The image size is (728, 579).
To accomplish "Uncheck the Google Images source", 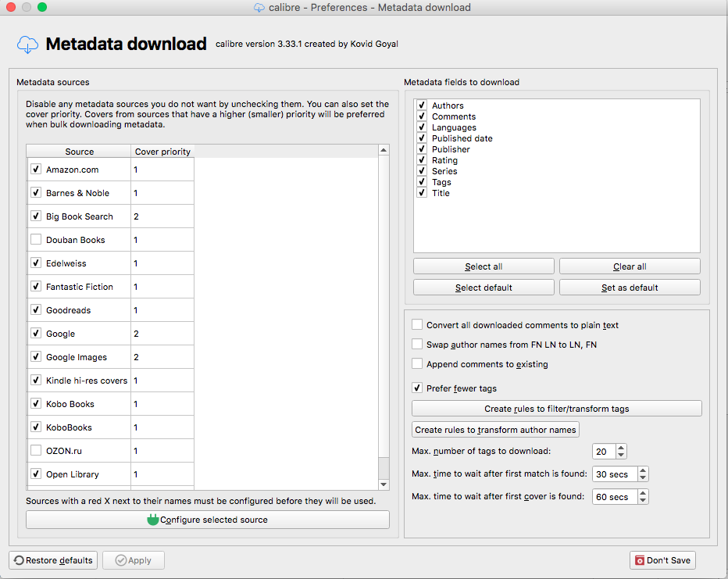I will click(x=36, y=356).
